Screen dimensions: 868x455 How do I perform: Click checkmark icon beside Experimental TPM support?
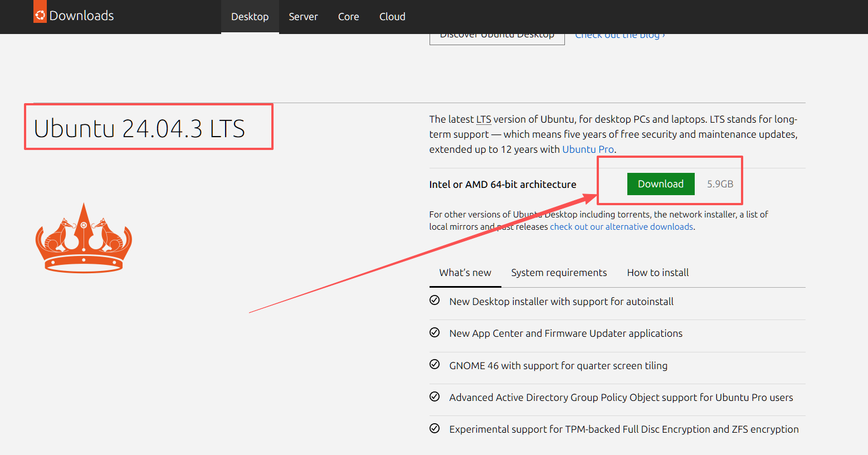click(435, 428)
